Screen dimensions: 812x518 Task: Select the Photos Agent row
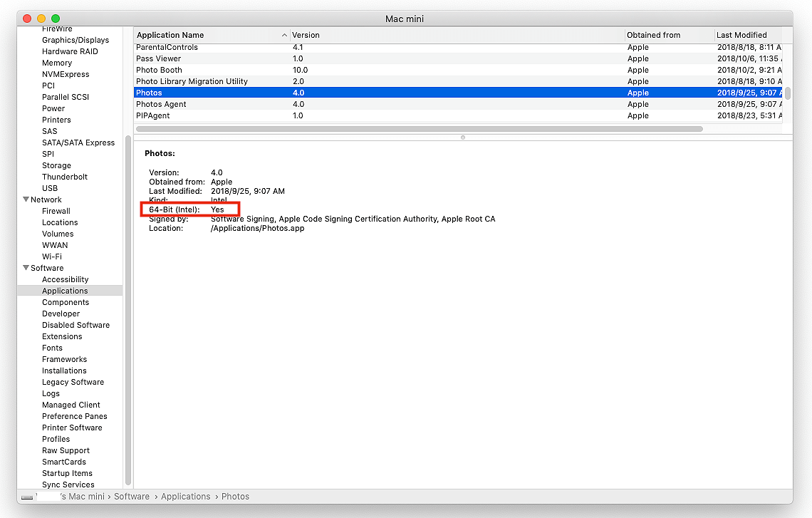[x=161, y=104]
